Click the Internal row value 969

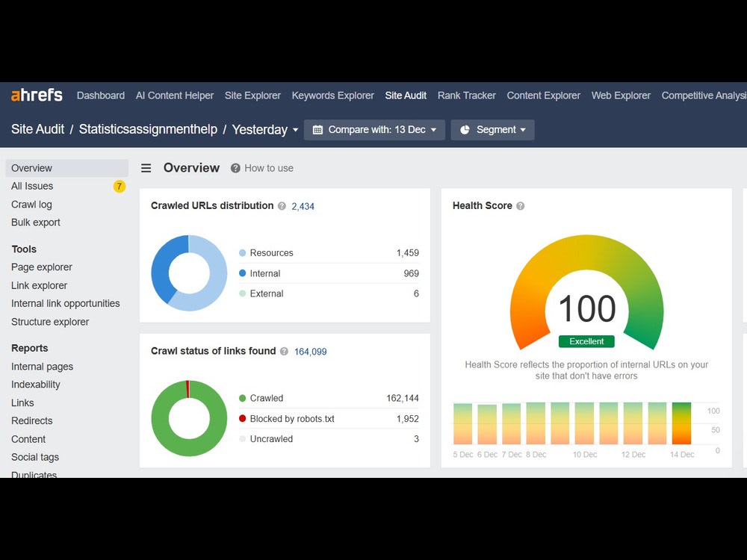[411, 273]
